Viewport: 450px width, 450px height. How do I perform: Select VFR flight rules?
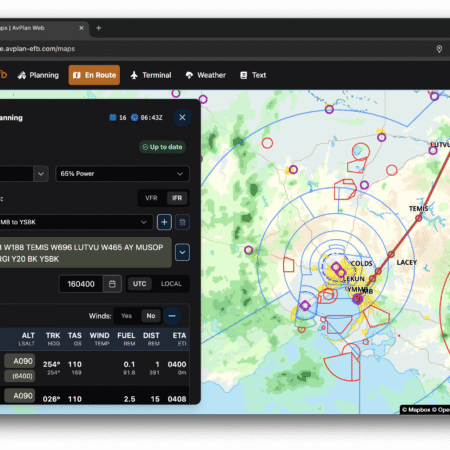coord(151,198)
